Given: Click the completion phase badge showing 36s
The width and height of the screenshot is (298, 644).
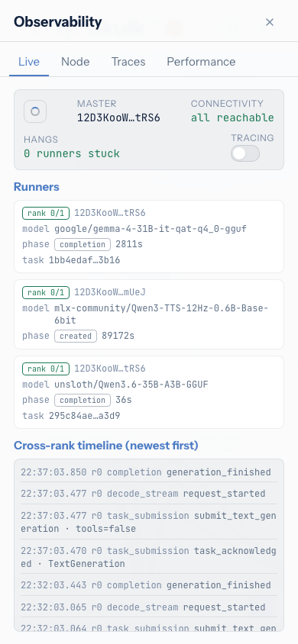Looking at the screenshot, I should [83, 400].
